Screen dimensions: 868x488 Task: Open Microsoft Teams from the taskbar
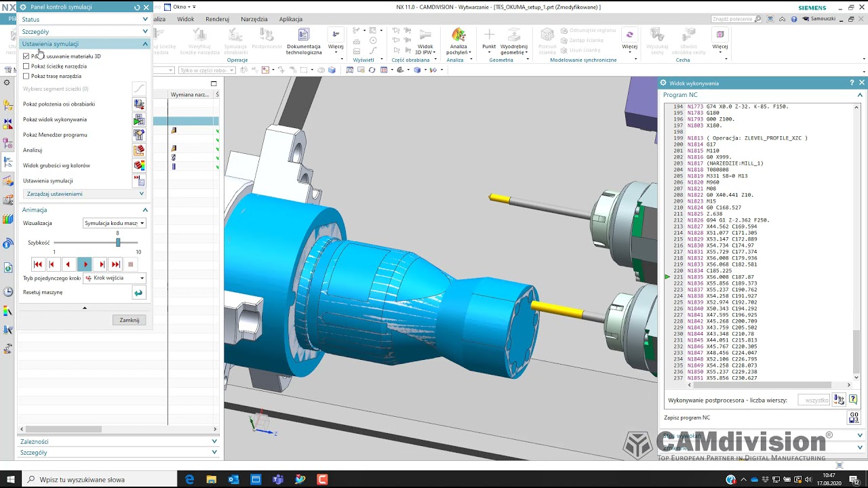[278, 480]
